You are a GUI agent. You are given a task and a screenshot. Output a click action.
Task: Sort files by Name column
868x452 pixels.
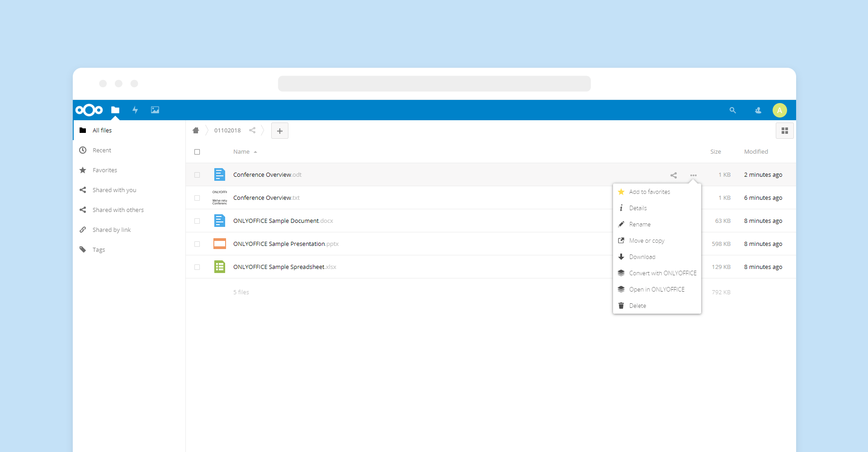[x=241, y=152]
